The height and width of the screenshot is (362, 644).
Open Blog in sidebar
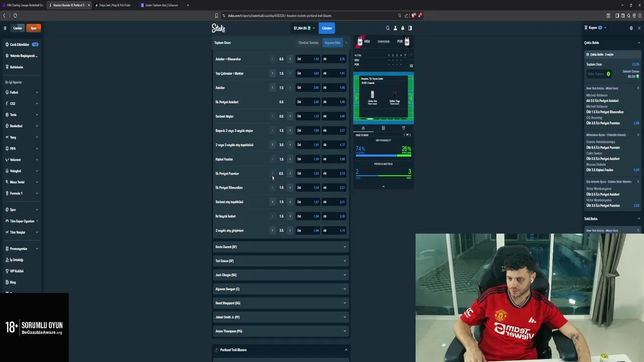point(22,282)
